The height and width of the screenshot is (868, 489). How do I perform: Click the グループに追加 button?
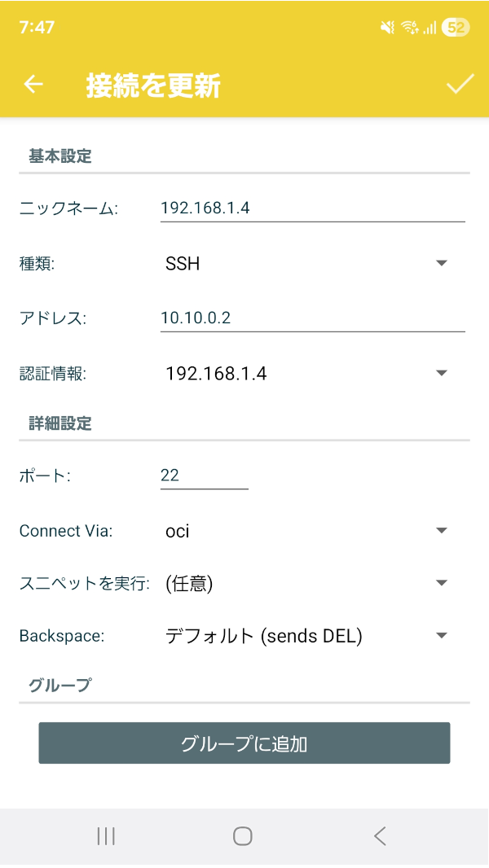click(x=244, y=743)
